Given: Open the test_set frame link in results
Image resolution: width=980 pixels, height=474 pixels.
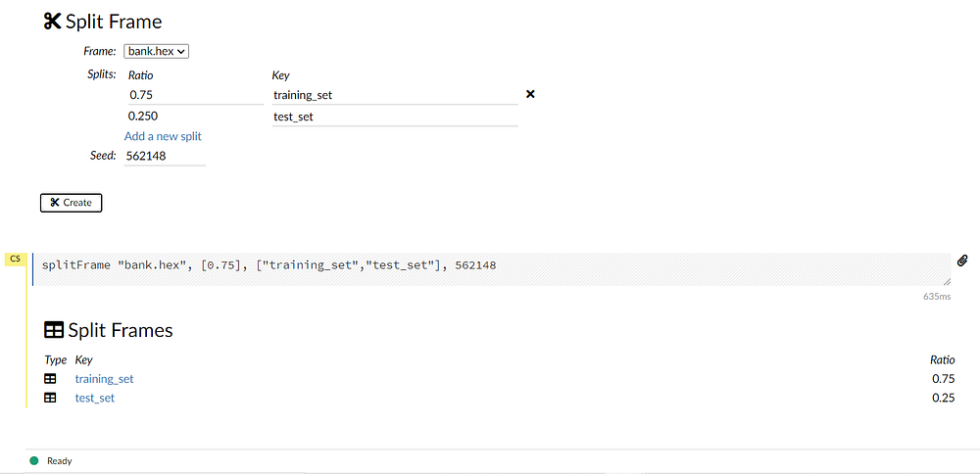Looking at the screenshot, I should point(94,399).
